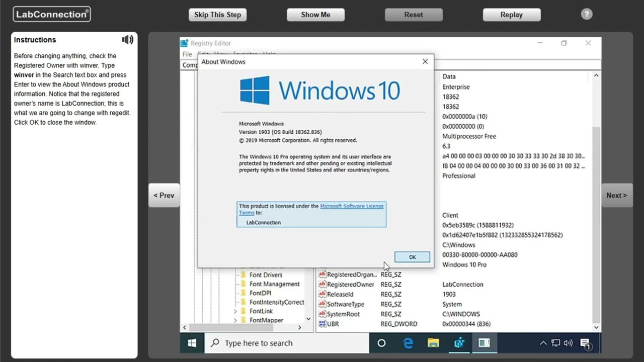
Task: Select the ReleaseId value
Action: (340, 294)
